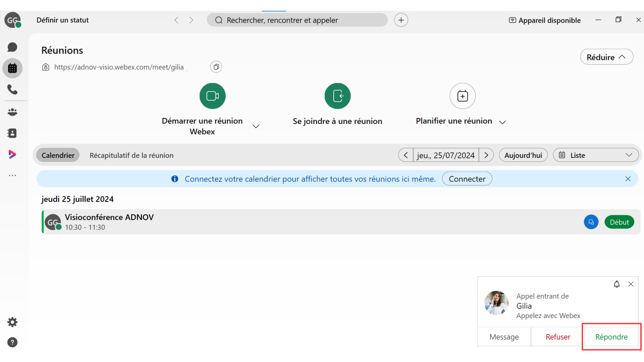
Task: Click the Appareil disponible label
Action: point(549,20)
